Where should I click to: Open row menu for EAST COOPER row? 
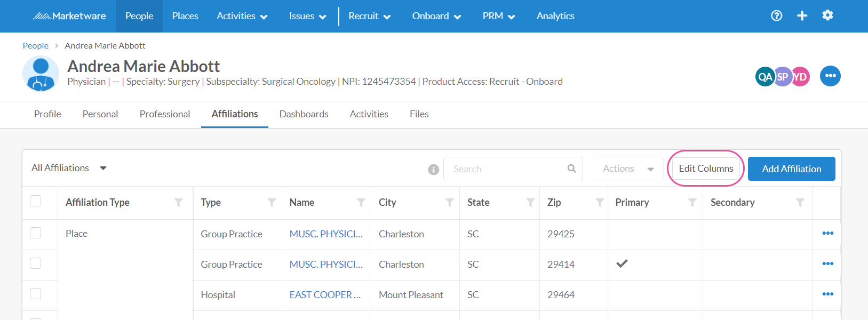tap(828, 294)
